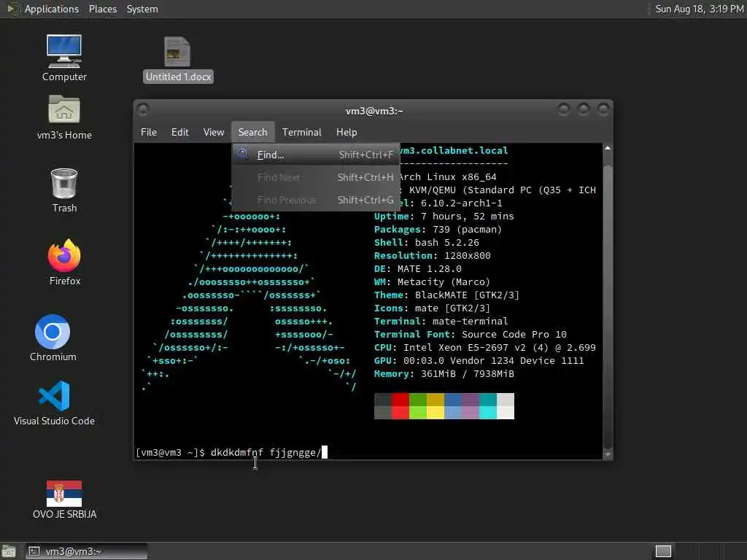
Task: Click the workspace switcher box in bottom panel
Action: 663,551
